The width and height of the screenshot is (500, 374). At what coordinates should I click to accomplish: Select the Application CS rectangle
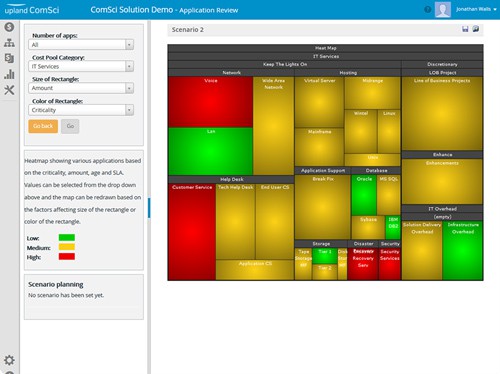255,270
